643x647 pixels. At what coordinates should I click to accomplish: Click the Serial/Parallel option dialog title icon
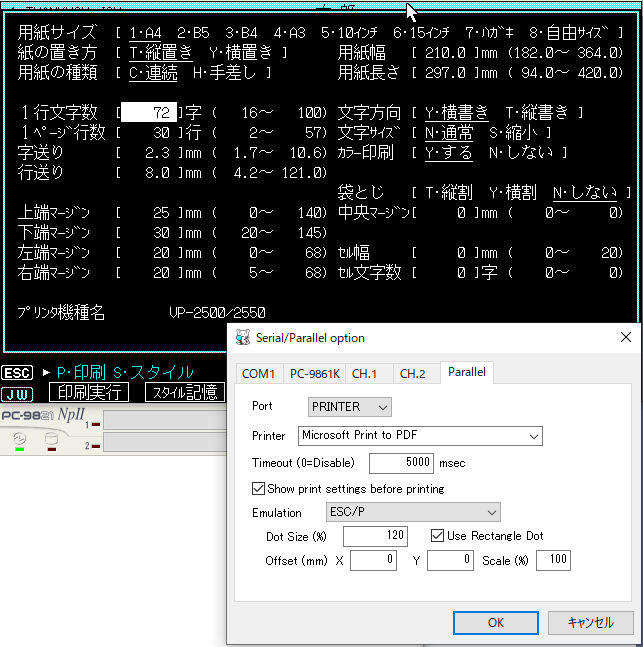click(242, 338)
